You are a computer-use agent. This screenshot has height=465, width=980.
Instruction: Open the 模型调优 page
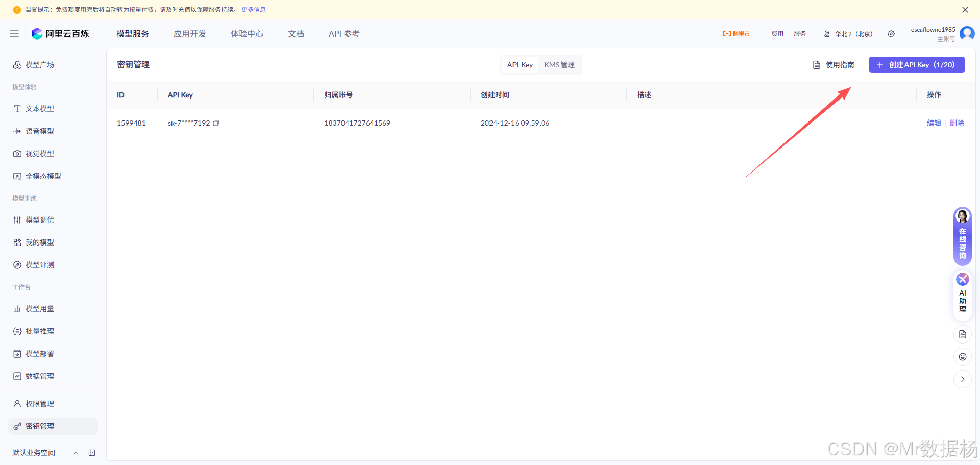(40, 219)
